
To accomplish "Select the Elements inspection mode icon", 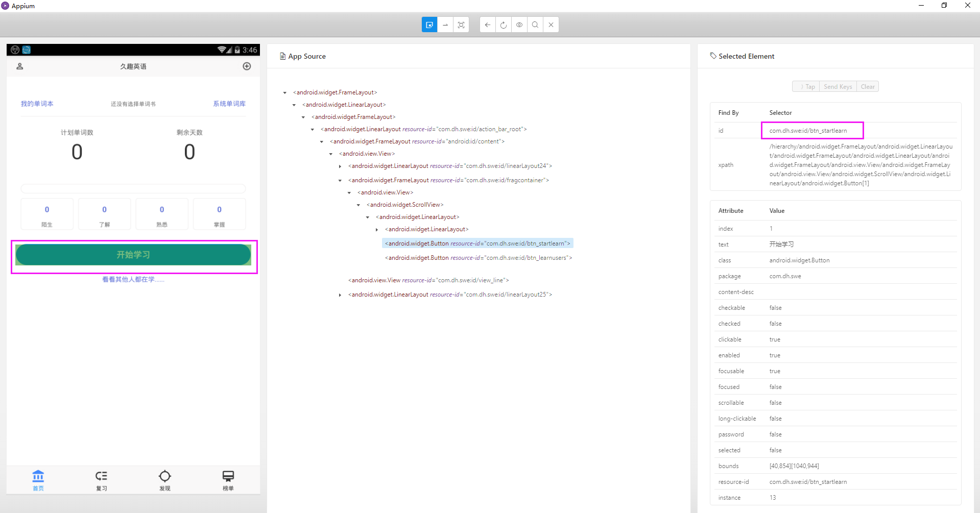I will [429, 25].
